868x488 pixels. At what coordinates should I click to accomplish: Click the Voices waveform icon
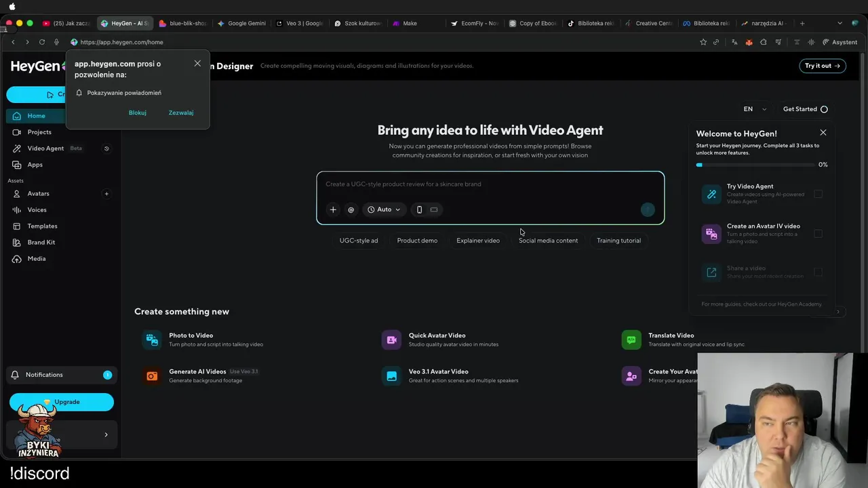[16, 210]
